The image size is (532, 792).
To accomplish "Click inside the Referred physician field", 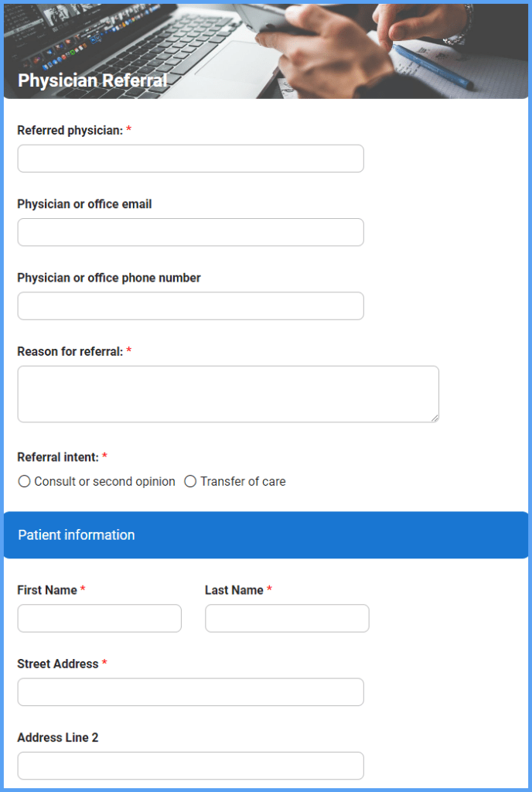I will coord(190,158).
